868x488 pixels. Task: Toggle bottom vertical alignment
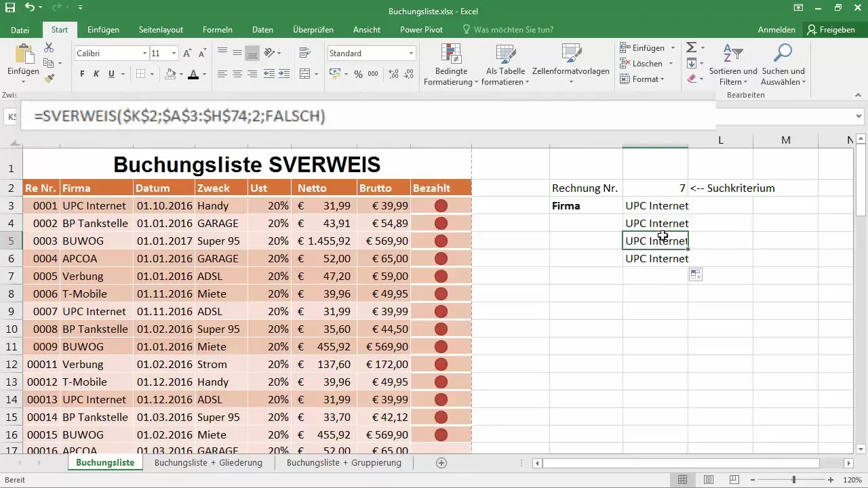[252, 53]
